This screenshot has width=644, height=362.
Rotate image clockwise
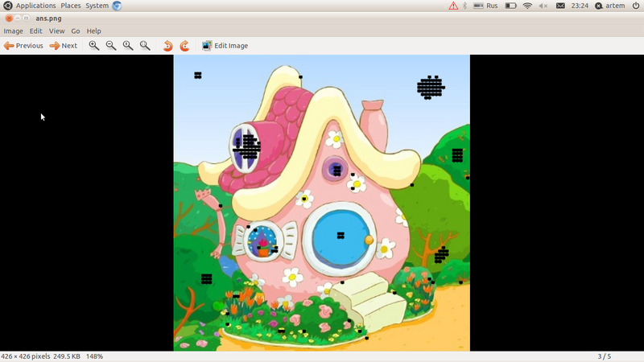[185, 46]
